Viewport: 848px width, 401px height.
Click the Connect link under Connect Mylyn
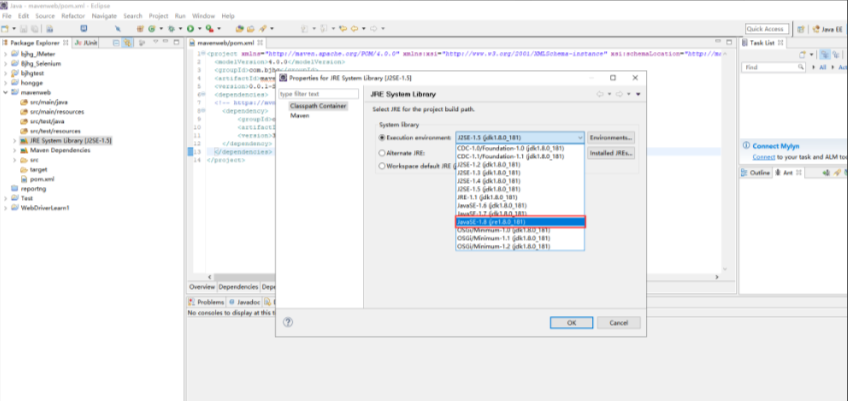764,157
